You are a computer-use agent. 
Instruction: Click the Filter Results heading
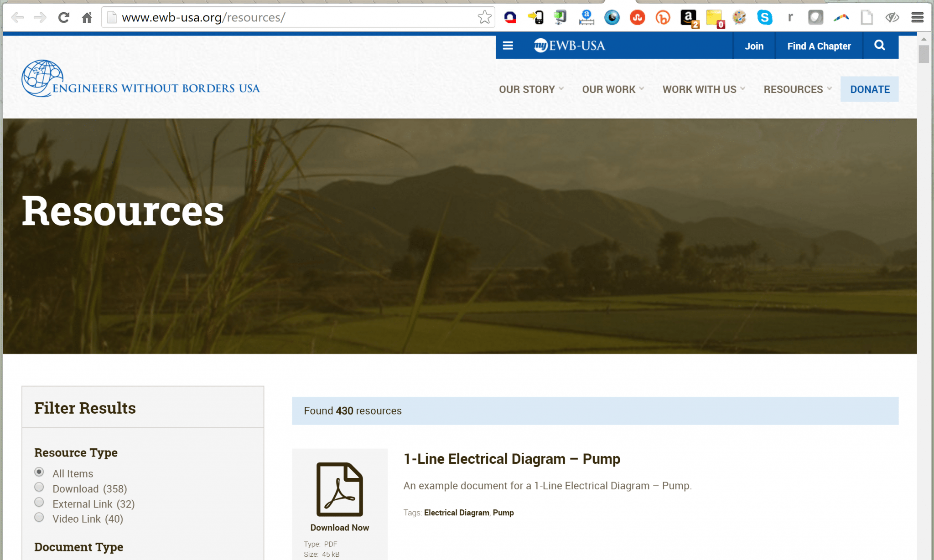[85, 408]
